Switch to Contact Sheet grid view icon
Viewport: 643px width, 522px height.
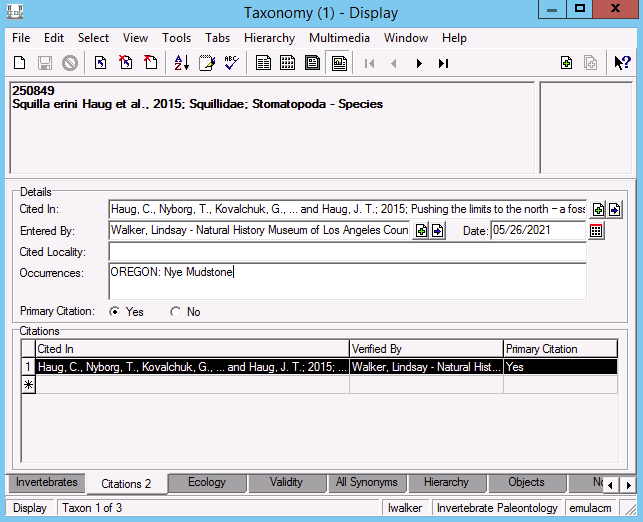coord(287,63)
